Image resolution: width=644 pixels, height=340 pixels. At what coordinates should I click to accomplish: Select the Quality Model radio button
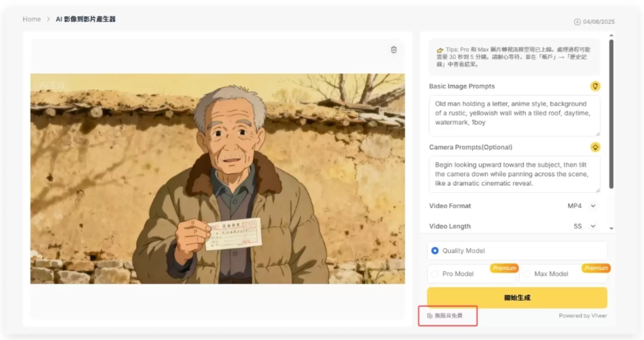pyautogui.click(x=435, y=251)
